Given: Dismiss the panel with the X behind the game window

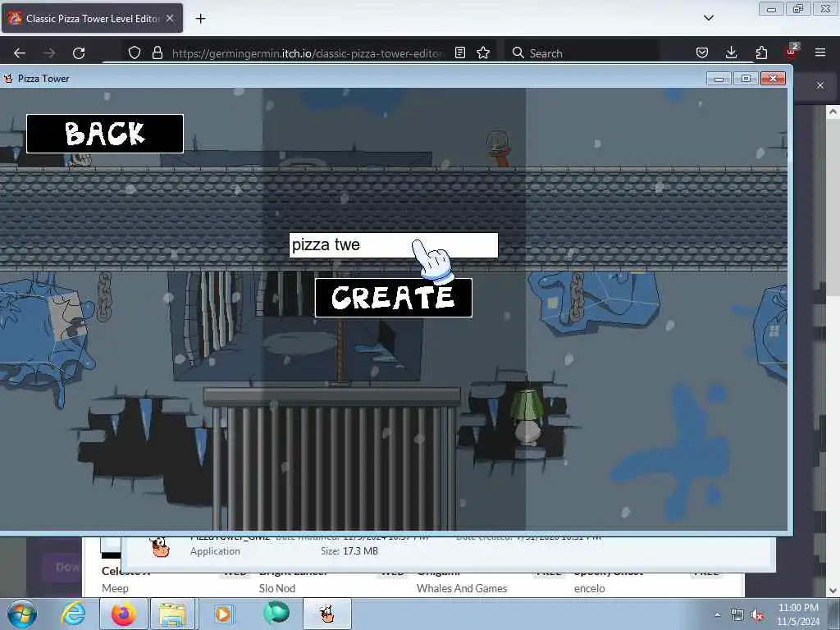Looking at the screenshot, I should tap(820, 85).
